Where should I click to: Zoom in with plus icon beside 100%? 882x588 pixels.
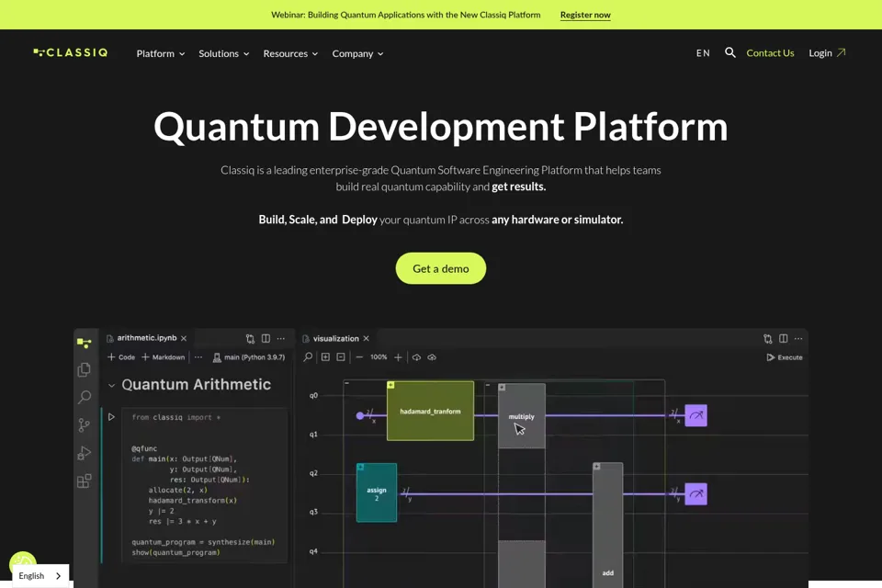[398, 357]
